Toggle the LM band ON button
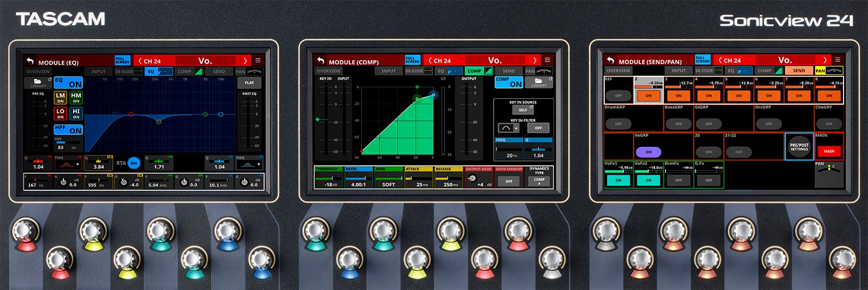Screen dimensions: 868x290 click(x=60, y=98)
